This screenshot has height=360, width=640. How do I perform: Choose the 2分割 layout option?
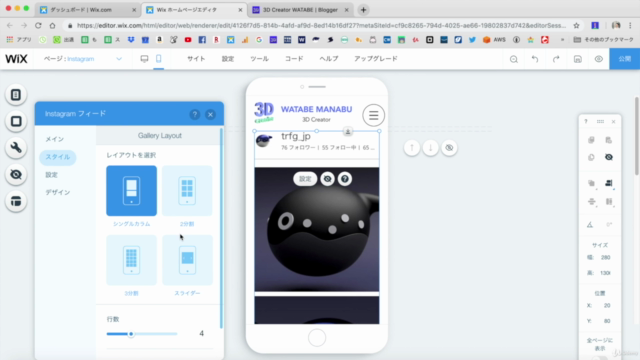pyautogui.click(x=187, y=191)
